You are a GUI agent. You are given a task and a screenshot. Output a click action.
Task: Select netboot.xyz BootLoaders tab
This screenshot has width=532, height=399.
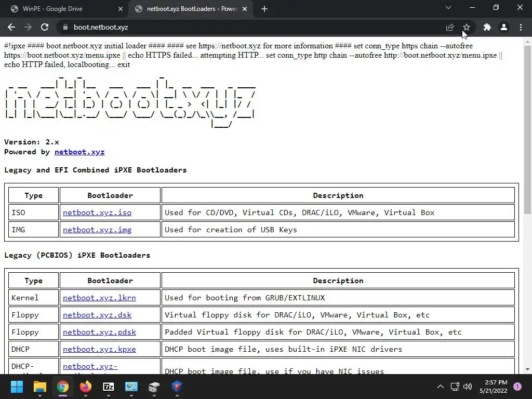(x=192, y=9)
